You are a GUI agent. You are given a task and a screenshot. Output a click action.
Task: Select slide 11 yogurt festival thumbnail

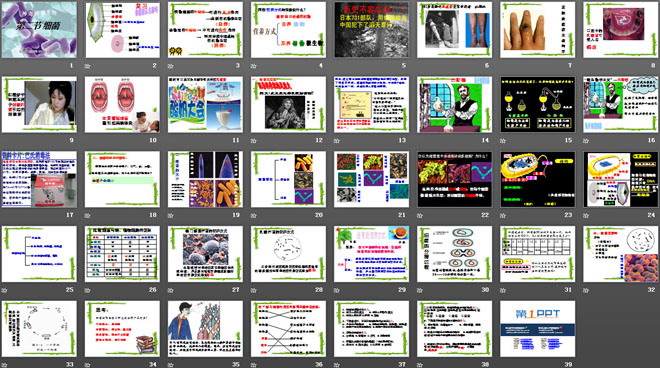pos(205,104)
